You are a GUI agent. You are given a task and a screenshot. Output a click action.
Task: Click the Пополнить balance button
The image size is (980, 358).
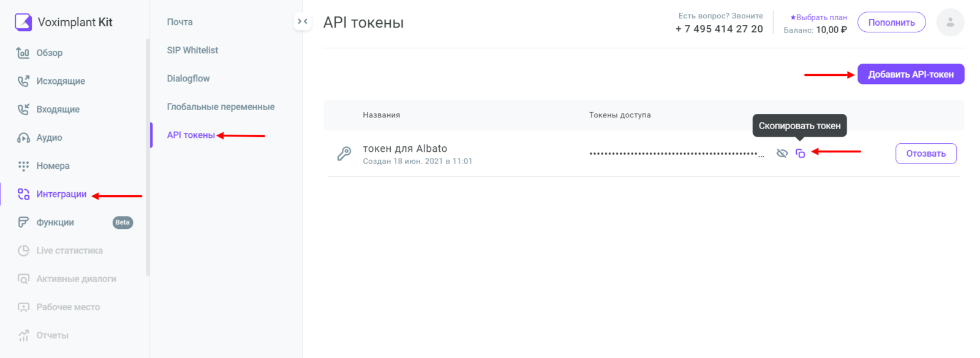click(x=891, y=23)
